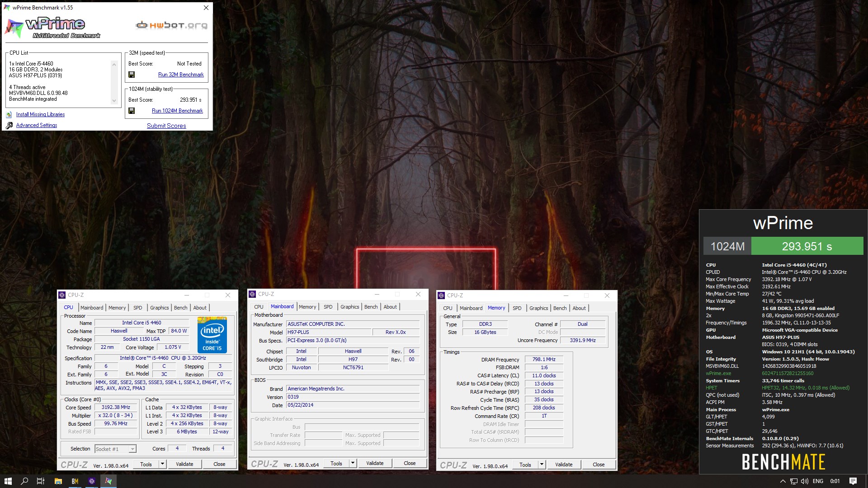Click the title icon of the right CPU-Z window
The height and width of the screenshot is (488, 868).
coord(441,296)
